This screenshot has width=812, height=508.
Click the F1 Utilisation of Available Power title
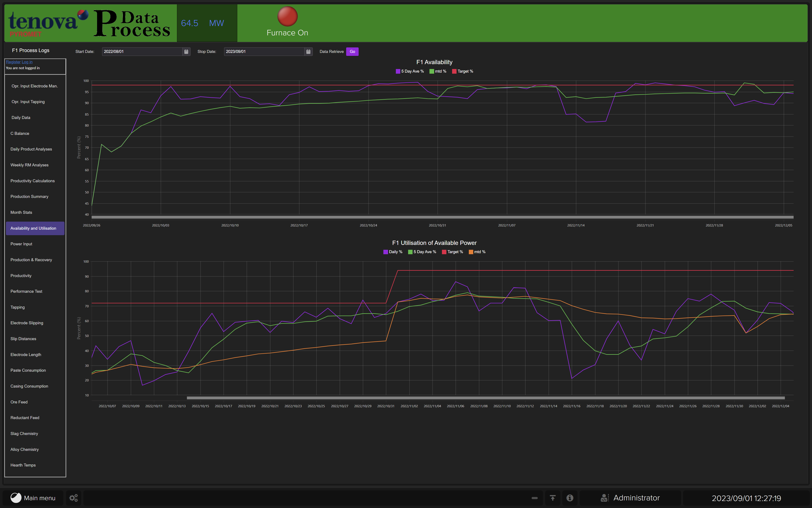click(x=434, y=243)
